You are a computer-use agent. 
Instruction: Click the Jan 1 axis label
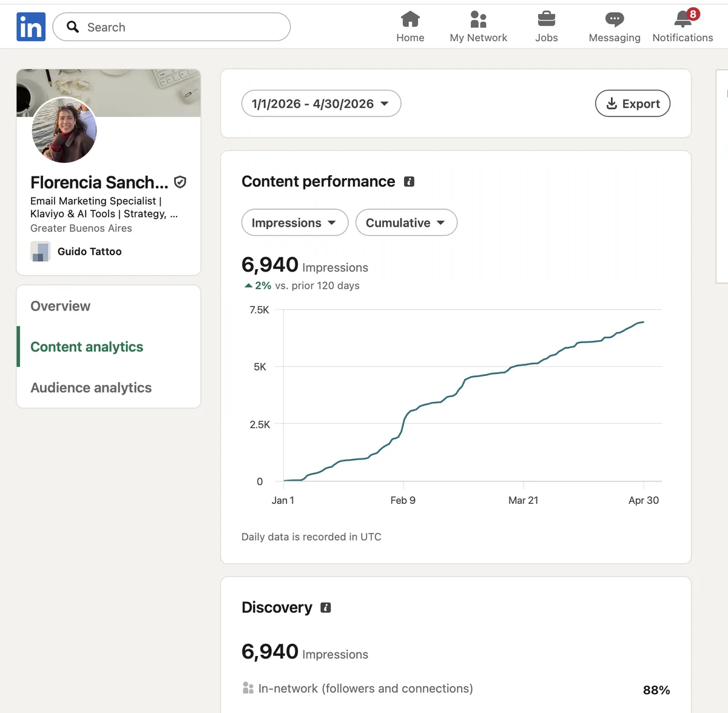click(x=283, y=500)
